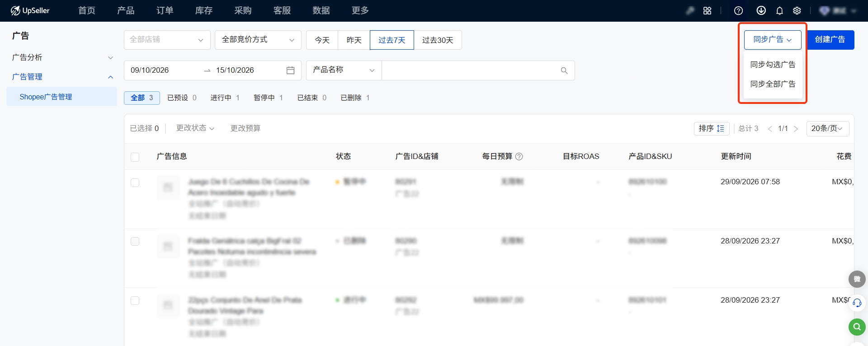
Task: Switch to the 进行中 status tab
Action: [x=225, y=98]
